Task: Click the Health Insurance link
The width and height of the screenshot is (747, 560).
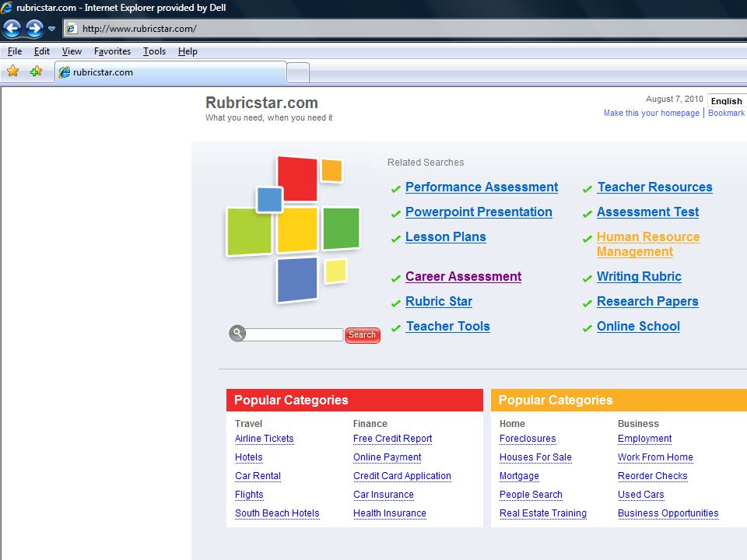Action: pos(390,513)
